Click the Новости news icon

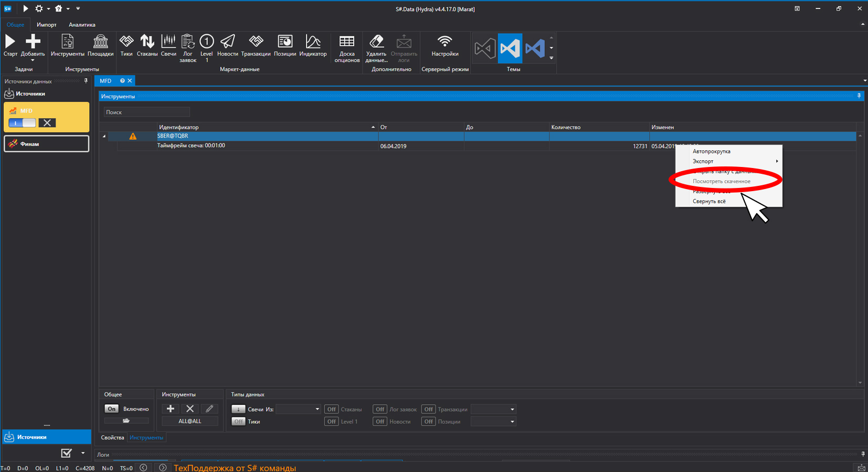pyautogui.click(x=227, y=46)
